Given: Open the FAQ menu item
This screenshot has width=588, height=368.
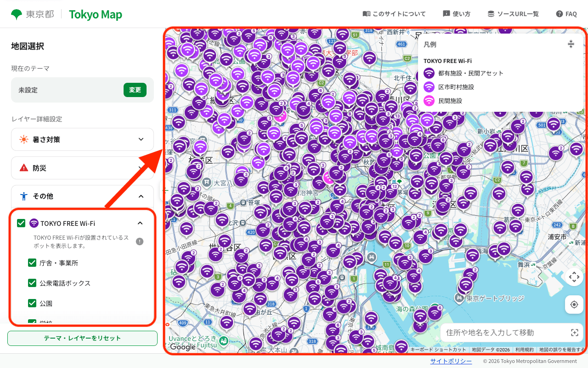Looking at the screenshot, I should coord(566,14).
